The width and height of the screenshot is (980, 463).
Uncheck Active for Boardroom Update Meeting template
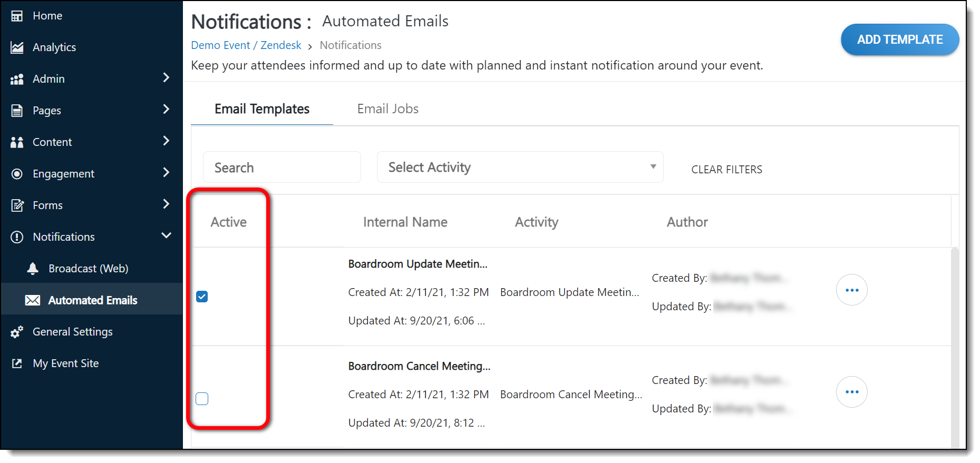coord(202,297)
